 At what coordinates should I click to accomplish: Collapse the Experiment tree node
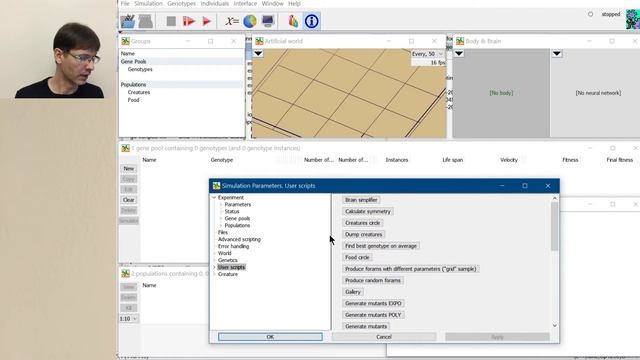coord(214,198)
